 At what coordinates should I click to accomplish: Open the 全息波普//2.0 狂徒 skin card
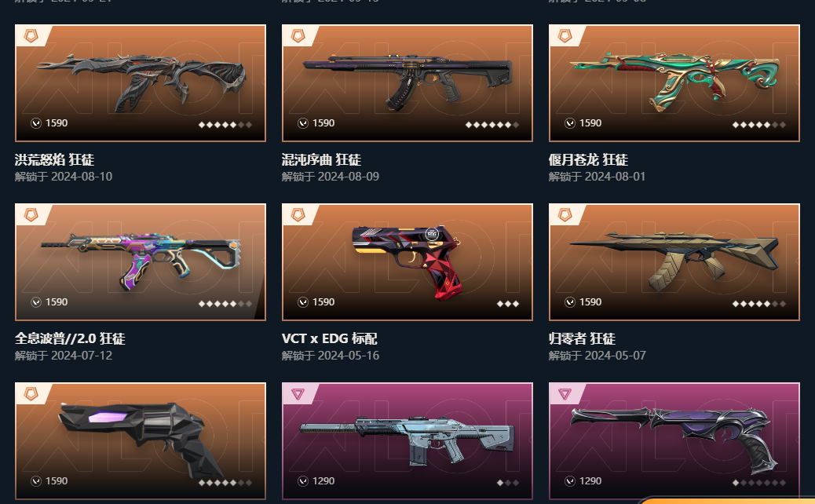141,262
